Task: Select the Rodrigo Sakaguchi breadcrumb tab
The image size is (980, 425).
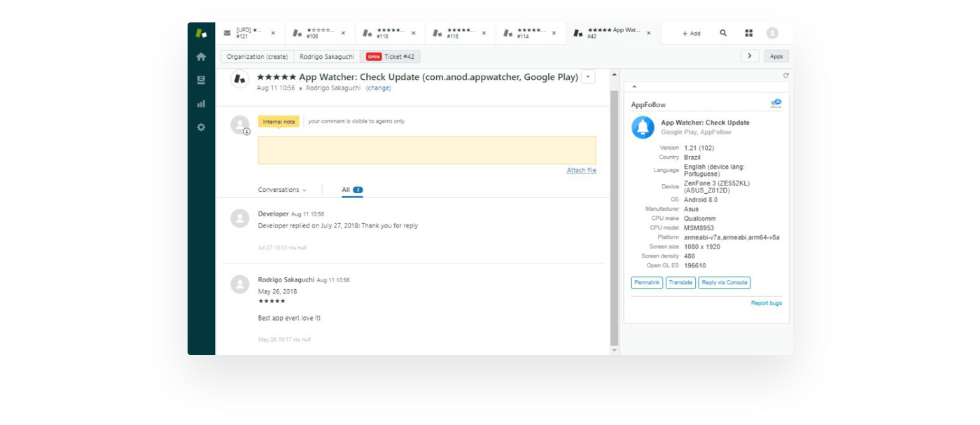Action: pyautogui.click(x=327, y=57)
